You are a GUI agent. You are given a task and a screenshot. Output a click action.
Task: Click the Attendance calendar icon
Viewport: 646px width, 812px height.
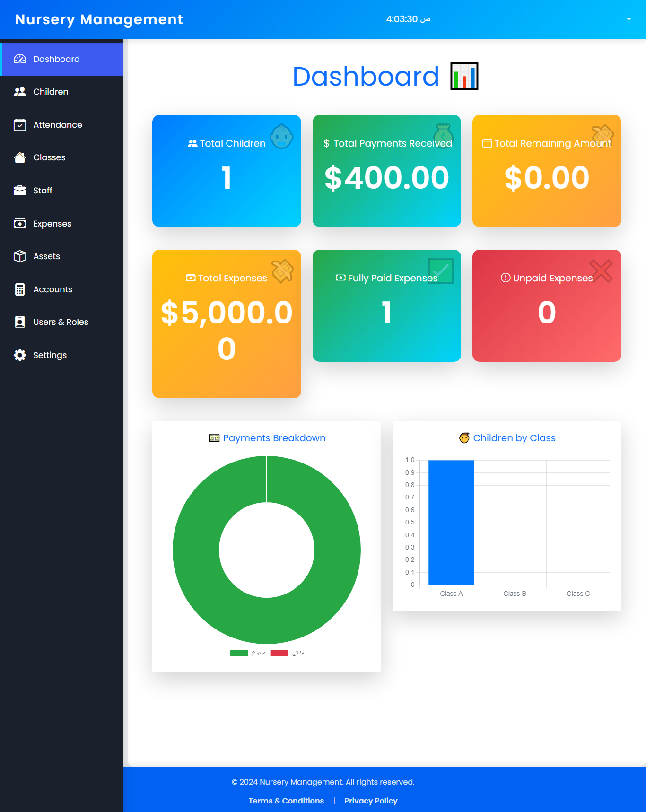tap(20, 125)
